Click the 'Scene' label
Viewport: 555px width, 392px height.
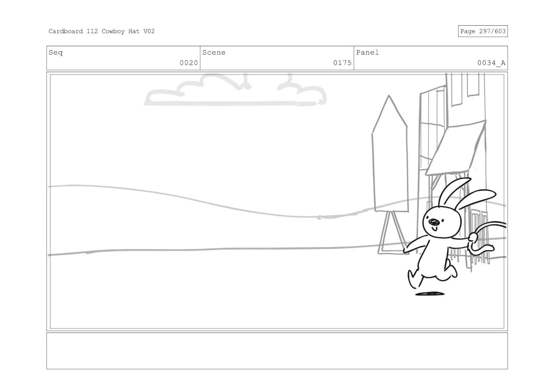click(214, 52)
